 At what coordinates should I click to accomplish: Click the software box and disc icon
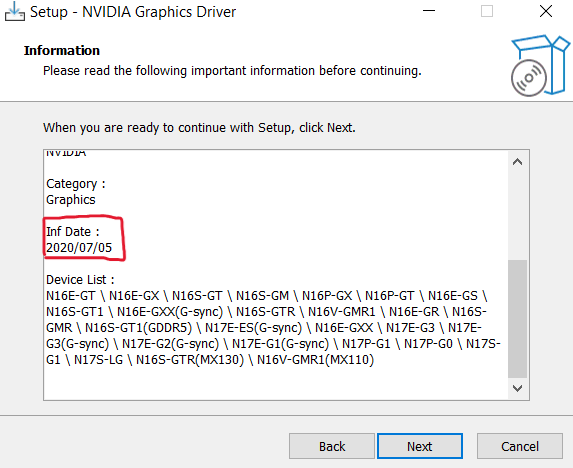click(540, 66)
